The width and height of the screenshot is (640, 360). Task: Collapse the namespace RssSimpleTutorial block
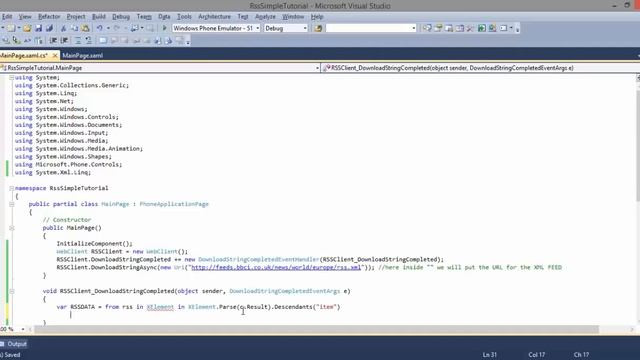point(11,188)
